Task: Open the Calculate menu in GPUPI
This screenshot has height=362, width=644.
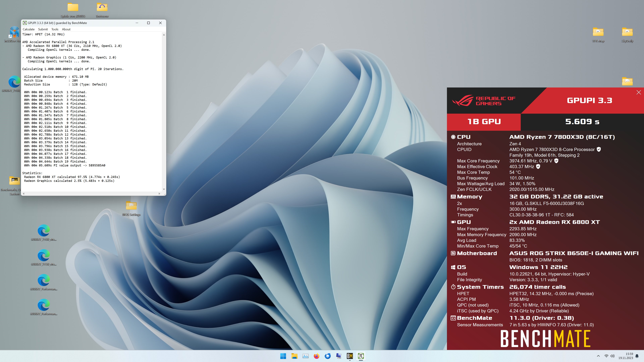Action: (29, 29)
